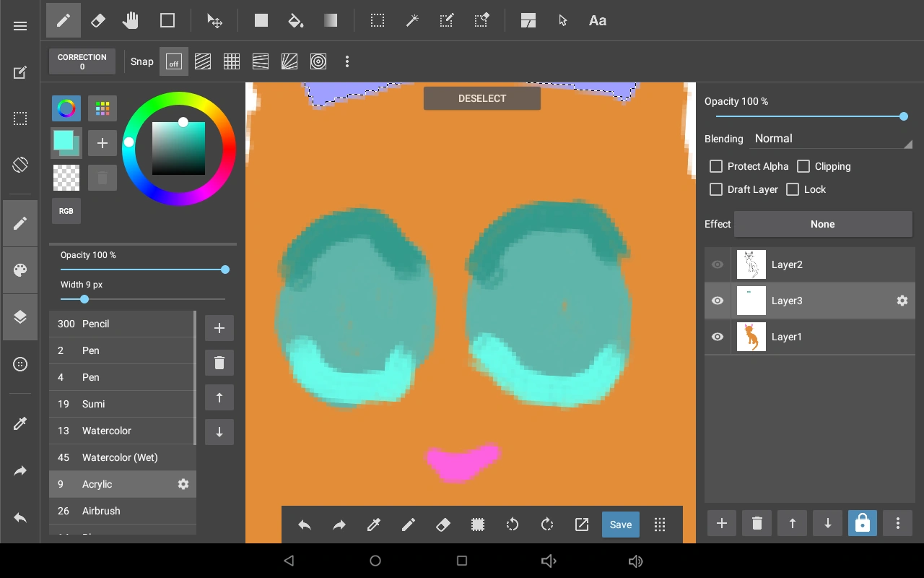
Task: Enable radial snap guide
Action: 289,62
